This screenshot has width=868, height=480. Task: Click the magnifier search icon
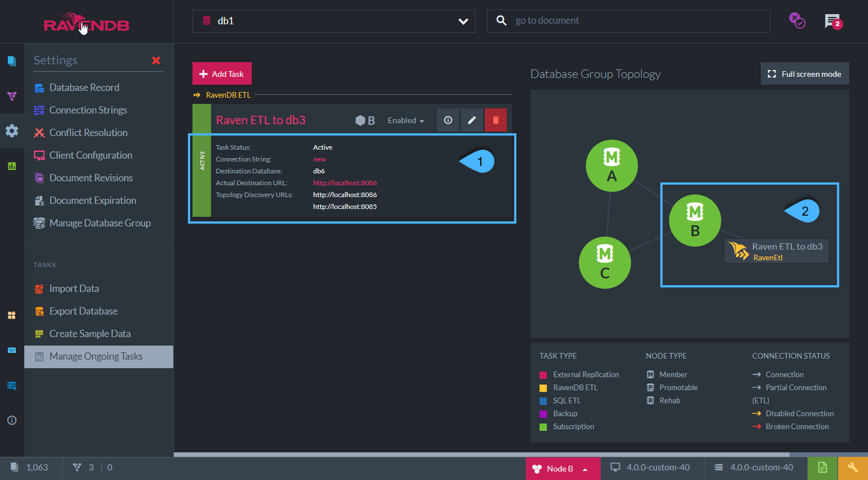coord(501,21)
